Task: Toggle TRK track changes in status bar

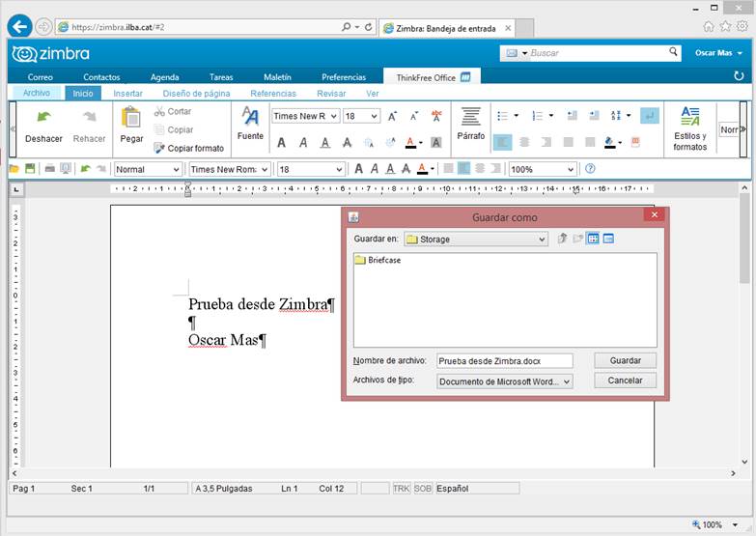Action: click(401, 489)
